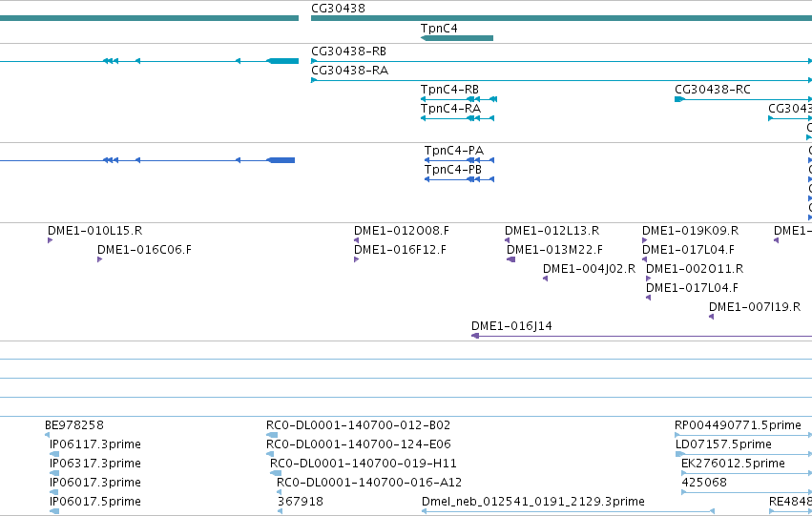This screenshot has height=516, width=812.
Task: Click the Dmel_neb_012541 EST alignment line
Action: point(568,511)
